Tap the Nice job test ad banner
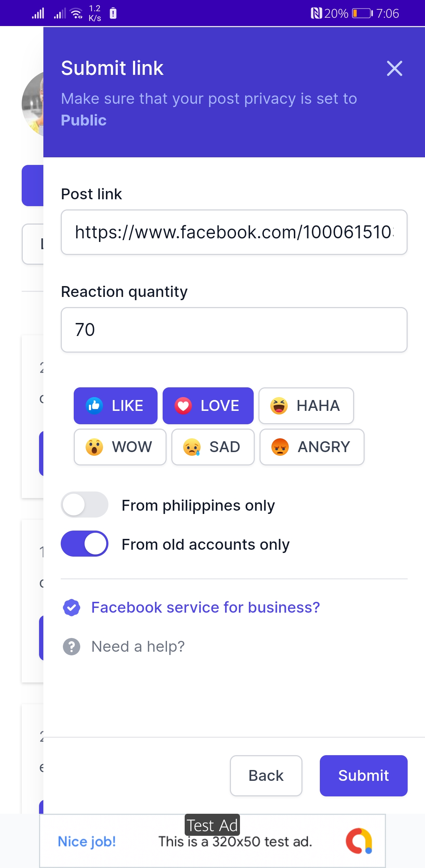 point(212,841)
